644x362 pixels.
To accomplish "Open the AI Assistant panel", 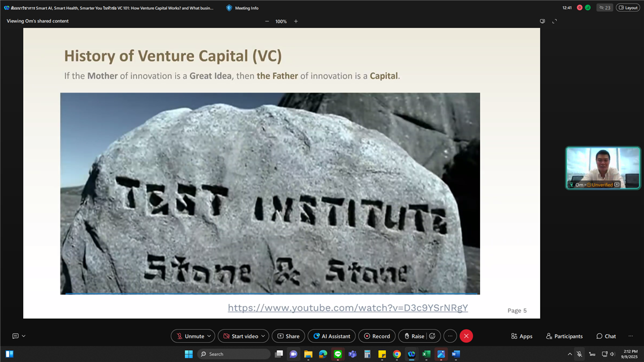I will [x=332, y=336].
